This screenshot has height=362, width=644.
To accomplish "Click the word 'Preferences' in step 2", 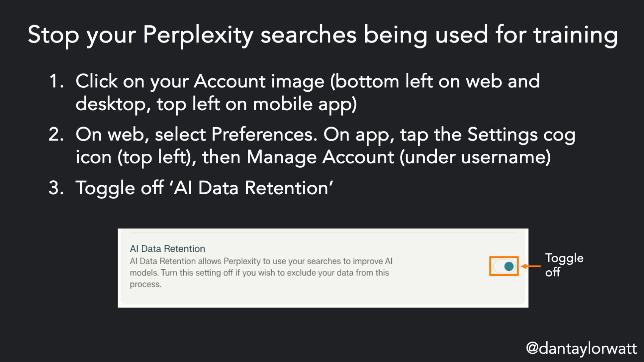I will click(264, 134).
